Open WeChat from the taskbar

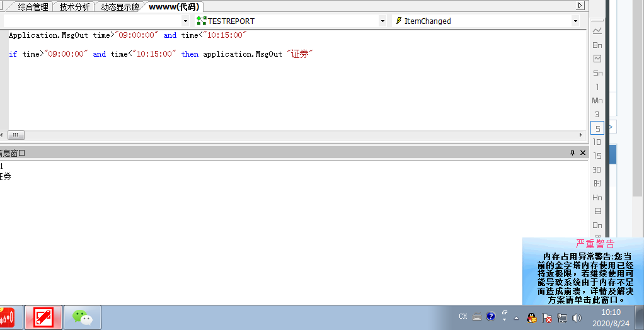[x=83, y=317]
